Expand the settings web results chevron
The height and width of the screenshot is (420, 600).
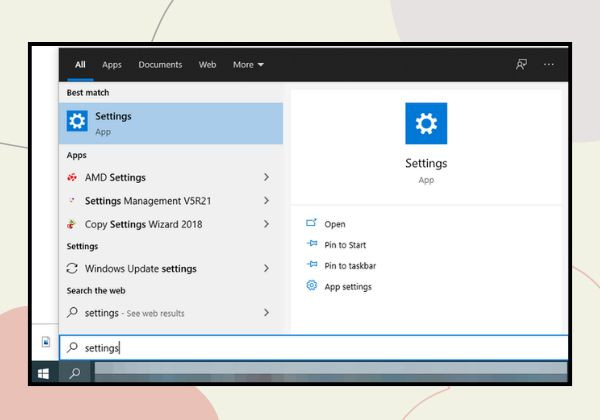point(266,313)
